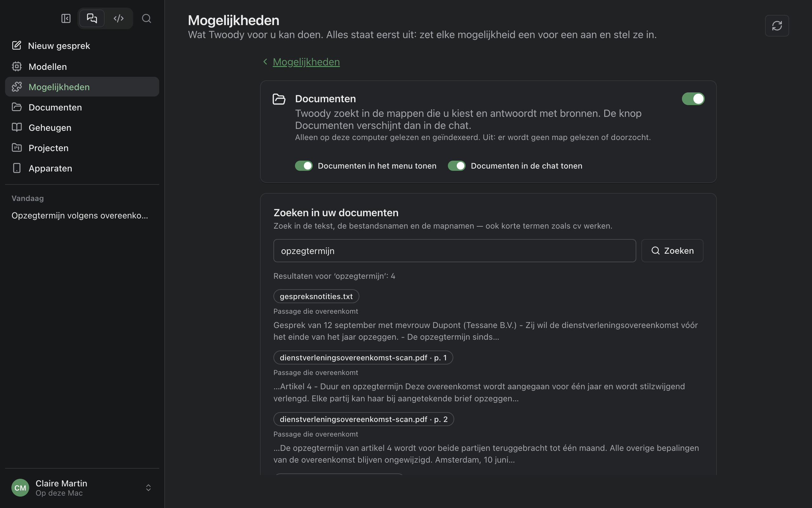812x508 pixels.
Task: Click the passage starting 'Gesprek van 12 september'
Action: [x=486, y=331]
